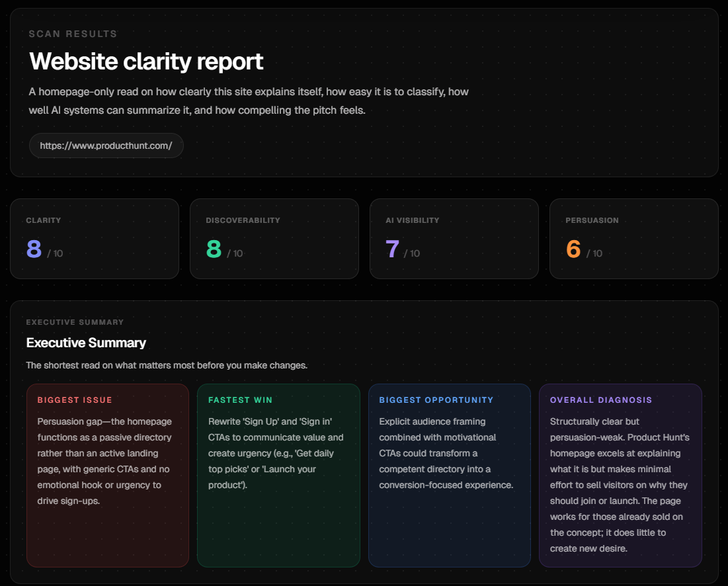Image resolution: width=728 pixels, height=586 pixels.
Task: Click the BIGGEST OPPORTUNITY card title
Action: point(436,400)
